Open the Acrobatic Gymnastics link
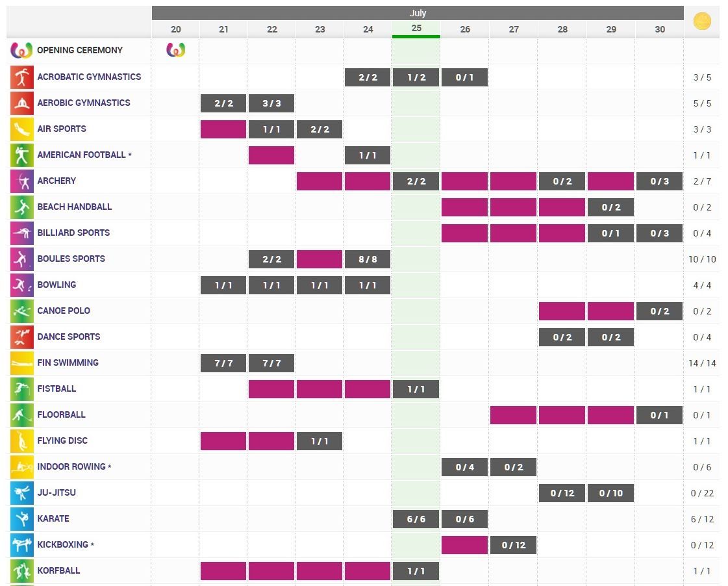 pyautogui.click(x=89, y=77)
